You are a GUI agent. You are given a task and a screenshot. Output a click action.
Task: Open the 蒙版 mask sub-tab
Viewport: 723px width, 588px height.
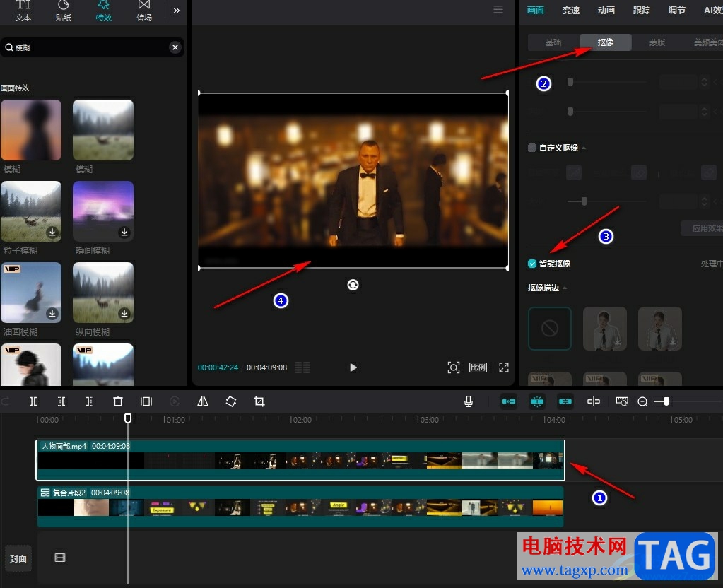[657, 42]
